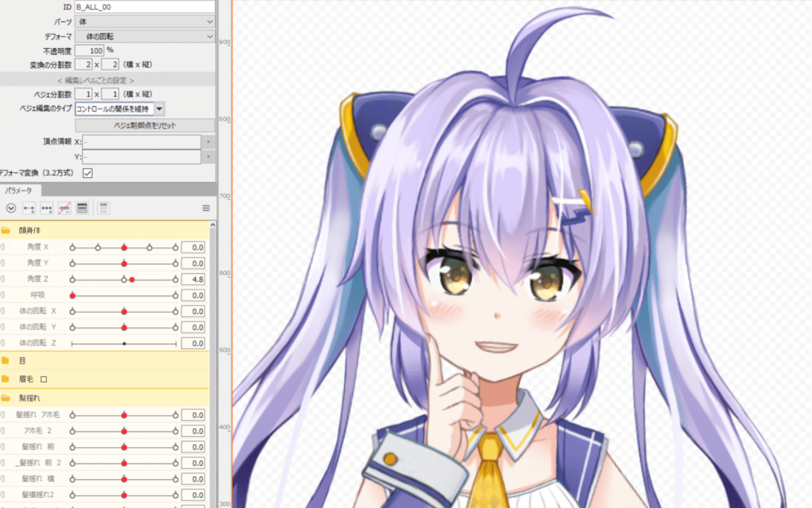Collapse the 髪揺れ parameter group folder
This screenshot has width=812, height=508.
tap(5, 398)
